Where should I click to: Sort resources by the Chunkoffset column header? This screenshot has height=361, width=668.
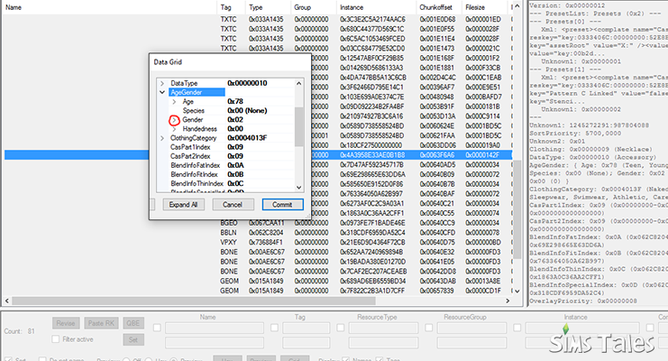(439, 7)
